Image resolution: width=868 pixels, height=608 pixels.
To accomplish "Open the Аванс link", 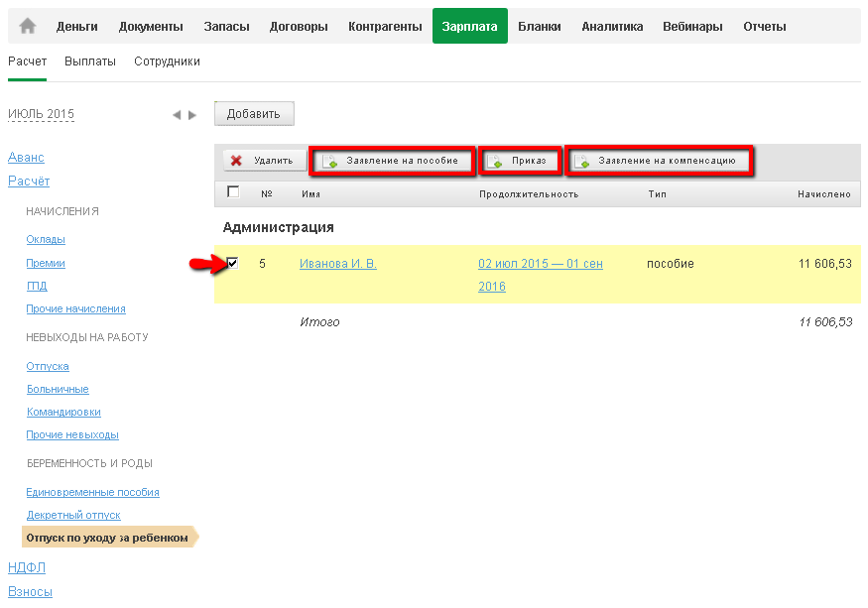I will click(26, 158).
